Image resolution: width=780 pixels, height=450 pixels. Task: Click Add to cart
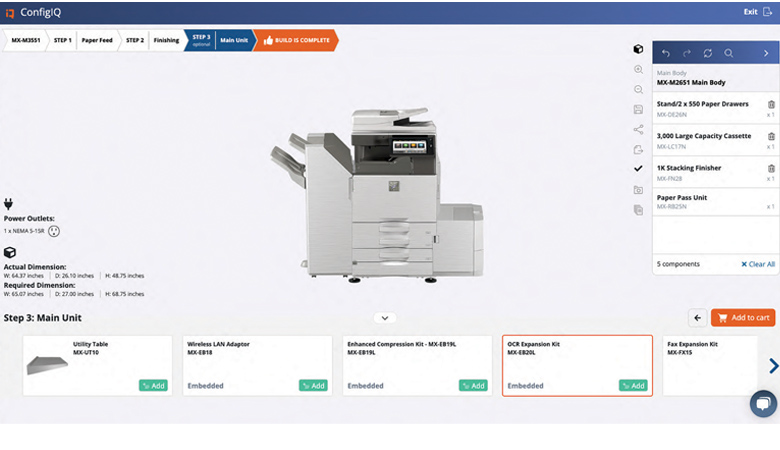(743, 318)
